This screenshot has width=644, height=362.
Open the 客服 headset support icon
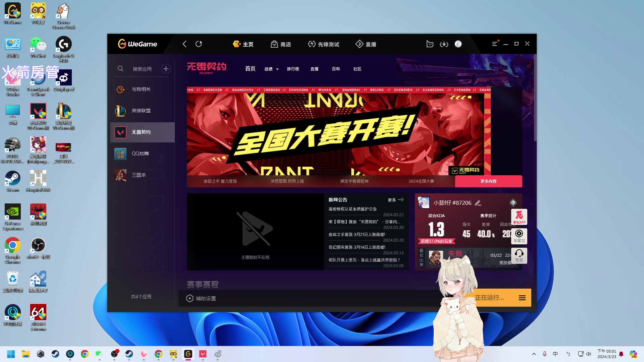coord(519,256)
